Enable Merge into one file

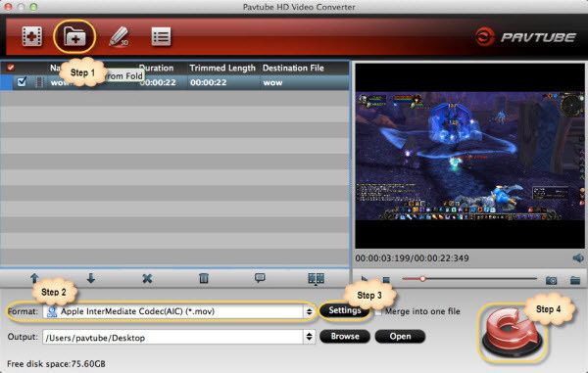pyautogui.click(x=378, y=311)
